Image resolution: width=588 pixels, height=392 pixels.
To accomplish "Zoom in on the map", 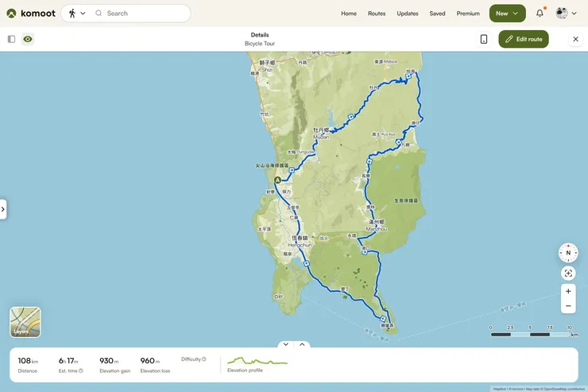I will 568,291.
